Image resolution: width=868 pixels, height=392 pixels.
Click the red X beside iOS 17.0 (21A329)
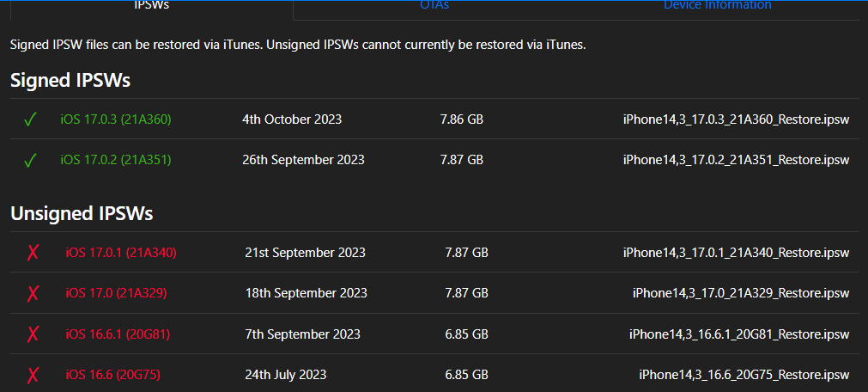33,293
